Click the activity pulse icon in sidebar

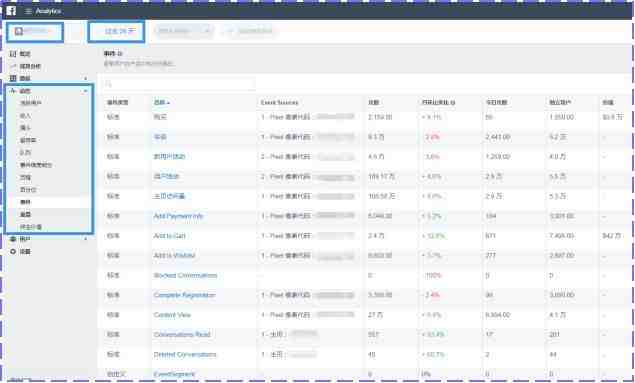click(x=13, y=91)
